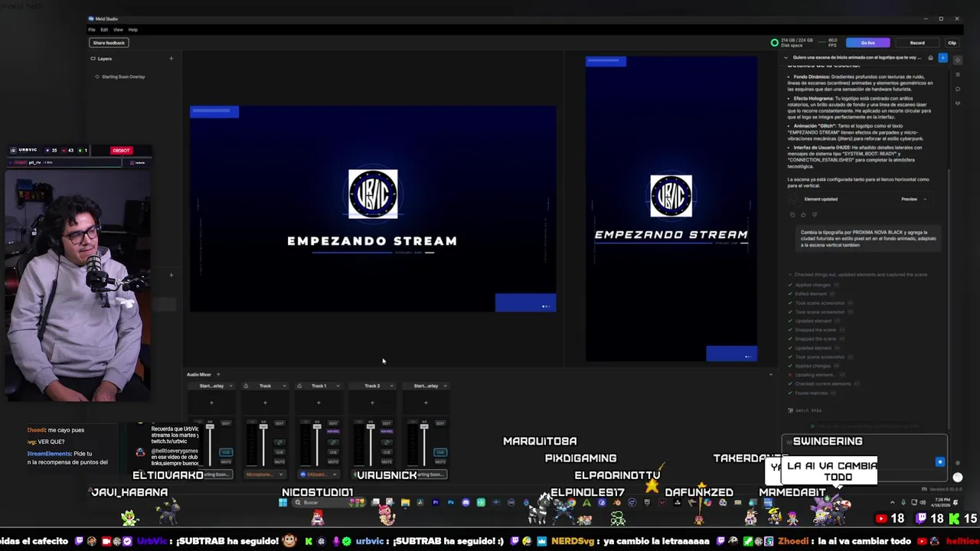Screen dimensions: 980x551
Task: Open the File menu
Action: click(x=92, y=30)
